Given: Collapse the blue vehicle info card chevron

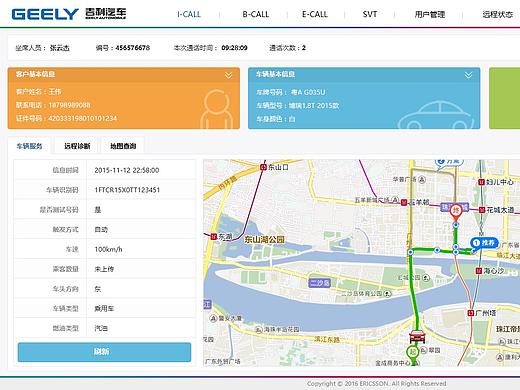Looking at the screenshot, I should (x=468, y=75).
